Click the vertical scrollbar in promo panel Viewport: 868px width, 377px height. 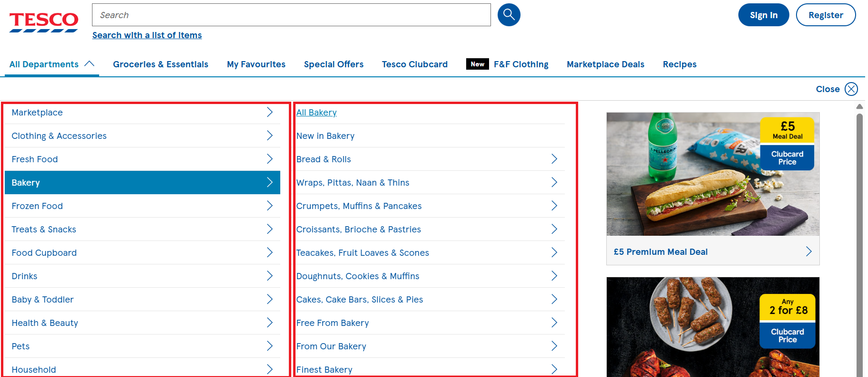[859, 239]
